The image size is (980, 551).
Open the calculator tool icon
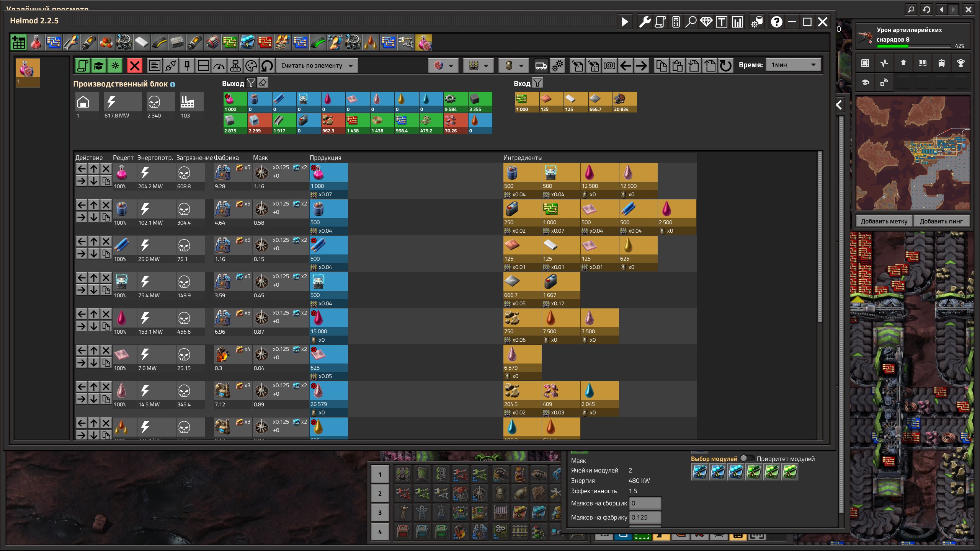pyautogui.click(x=676, y=22)
